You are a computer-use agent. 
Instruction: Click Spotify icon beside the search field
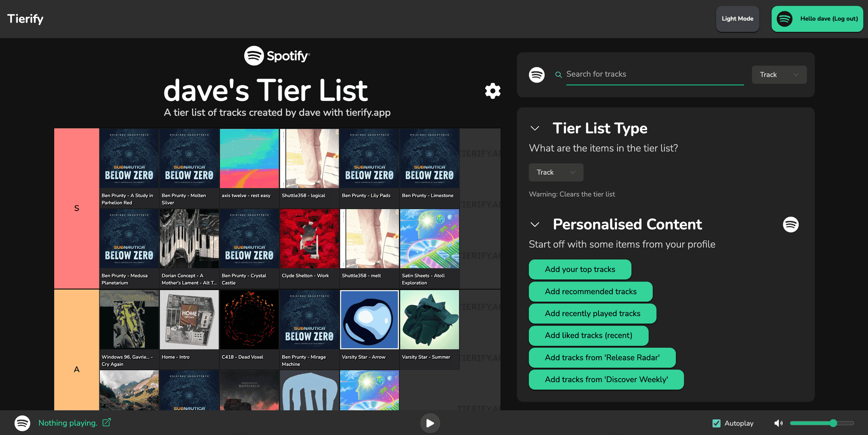coord(537,75)
